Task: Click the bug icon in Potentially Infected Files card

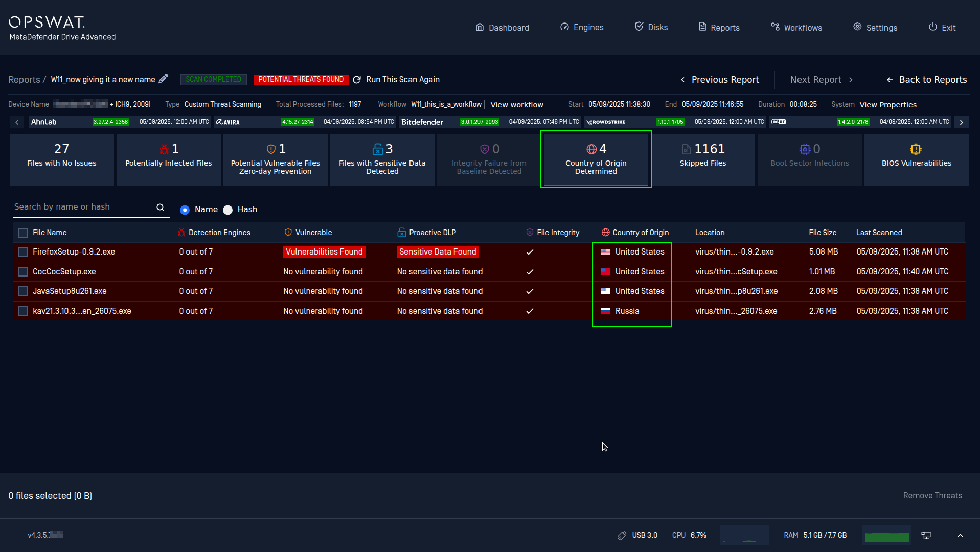Action: tap(164, 149)
